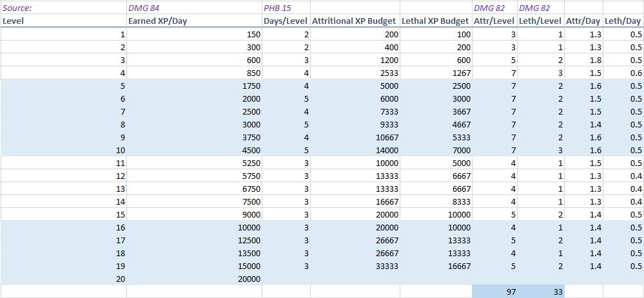The width and height of the screenshot is (644, 298).
Task: Select the Attr/Level total cell showing 97
Action: tap(494, 292)
